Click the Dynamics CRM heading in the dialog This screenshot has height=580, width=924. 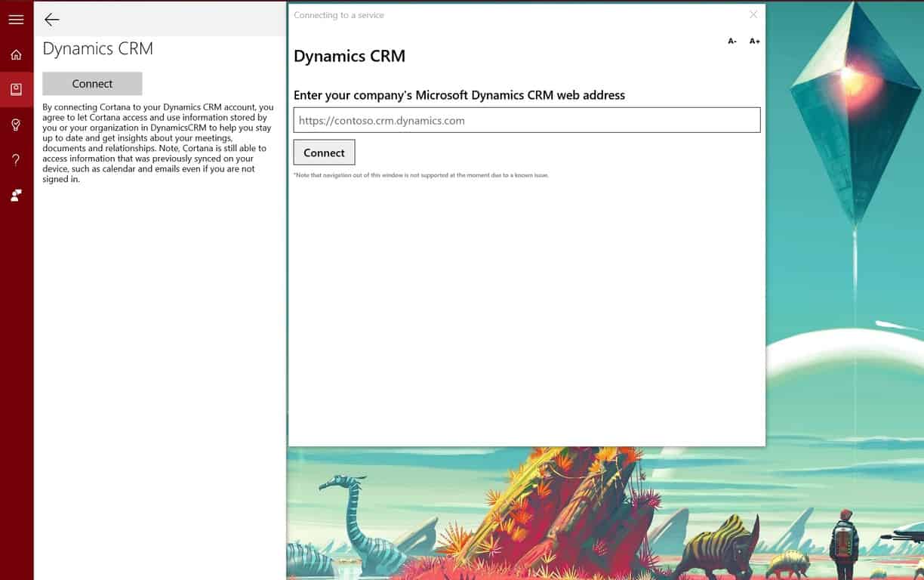click(350, 56)
